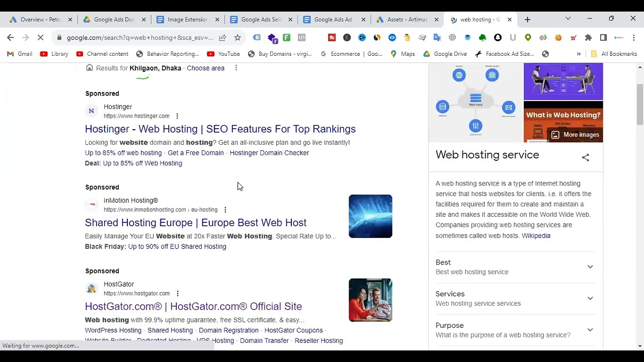Image resolution: width=644 pixels, height=362 pixels.
Task: Click Up to 85% off web hosting sitelink
Action: [123, 153]
